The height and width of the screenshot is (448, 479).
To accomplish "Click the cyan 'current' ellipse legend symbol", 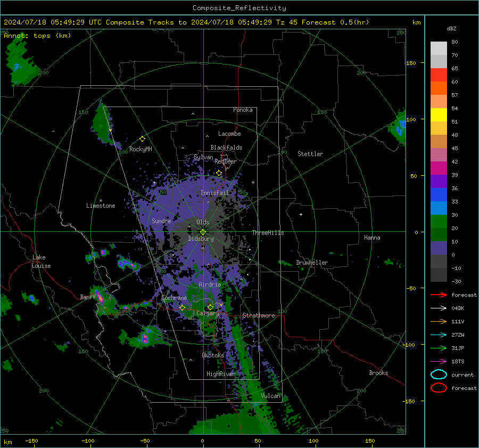I will [x=439, y=374].
